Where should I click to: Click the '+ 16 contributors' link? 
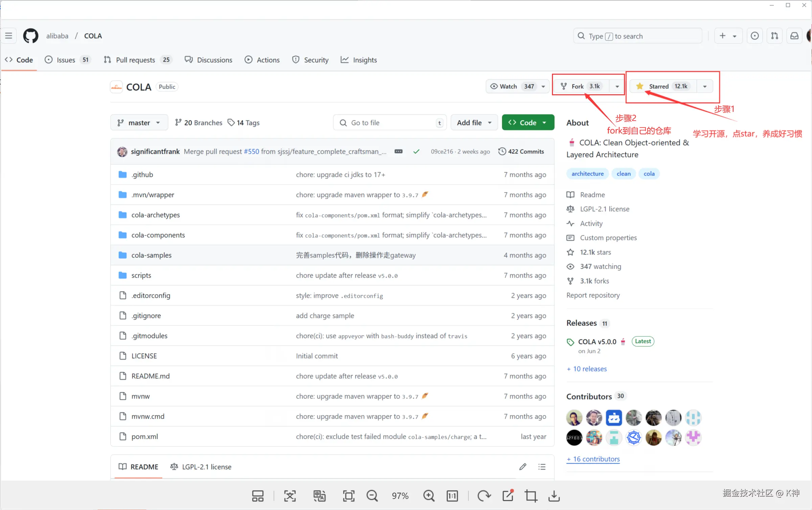click(593, 459)
